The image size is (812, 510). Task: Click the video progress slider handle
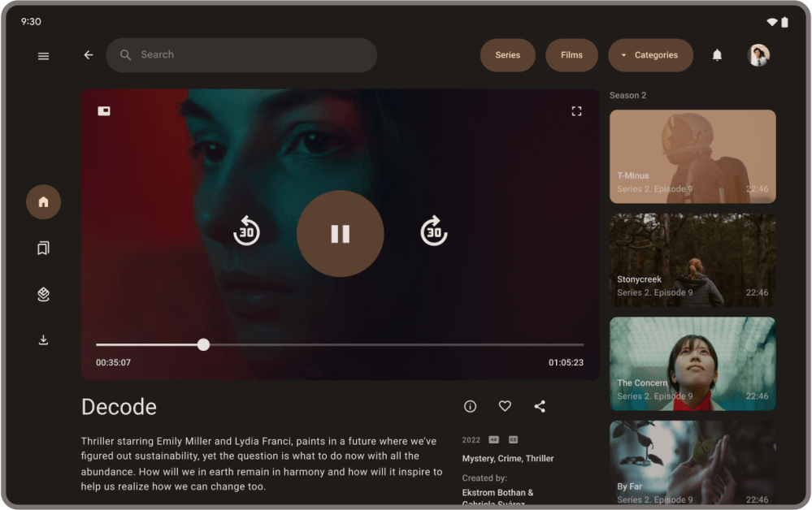[x=203, y=345]
